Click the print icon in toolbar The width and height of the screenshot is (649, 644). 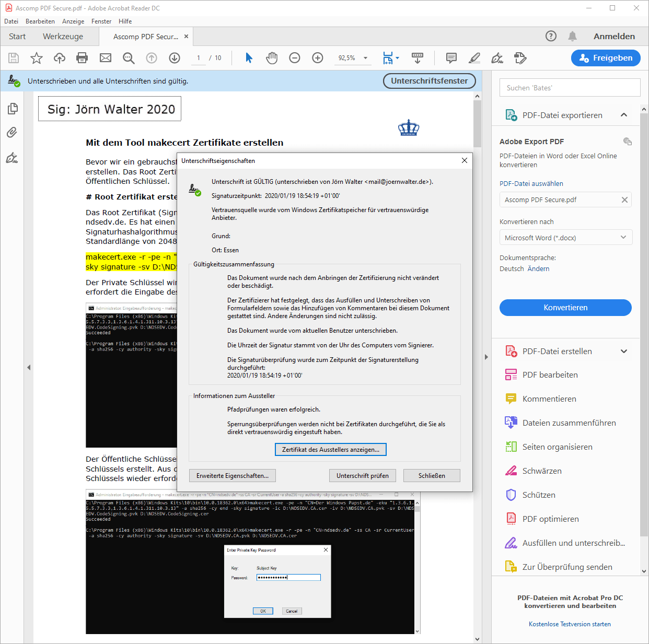click(x=82, y=58)
